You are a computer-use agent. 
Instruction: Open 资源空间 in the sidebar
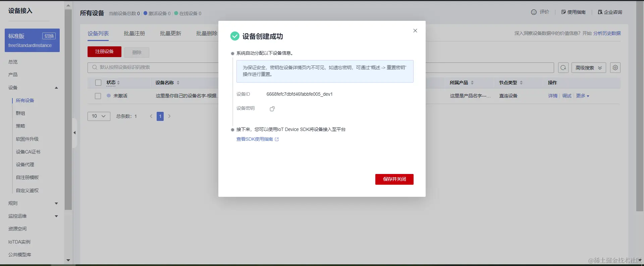click(x=17, y=229)
